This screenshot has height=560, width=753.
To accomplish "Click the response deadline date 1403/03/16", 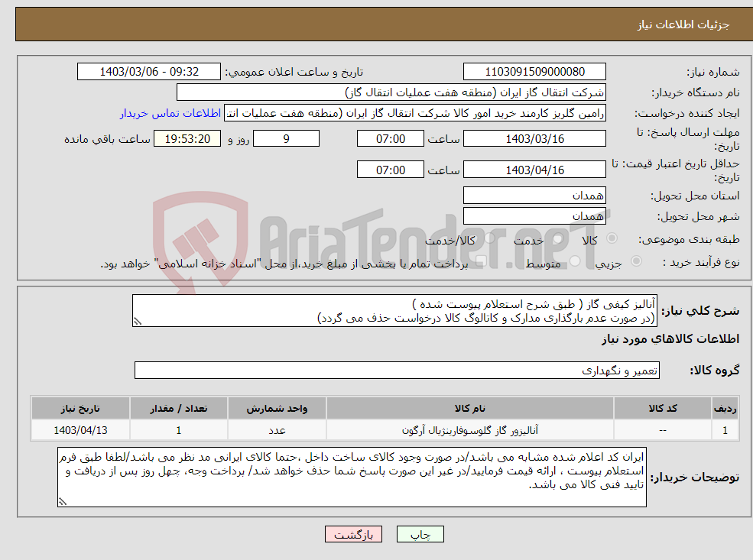I will [534, 139].
